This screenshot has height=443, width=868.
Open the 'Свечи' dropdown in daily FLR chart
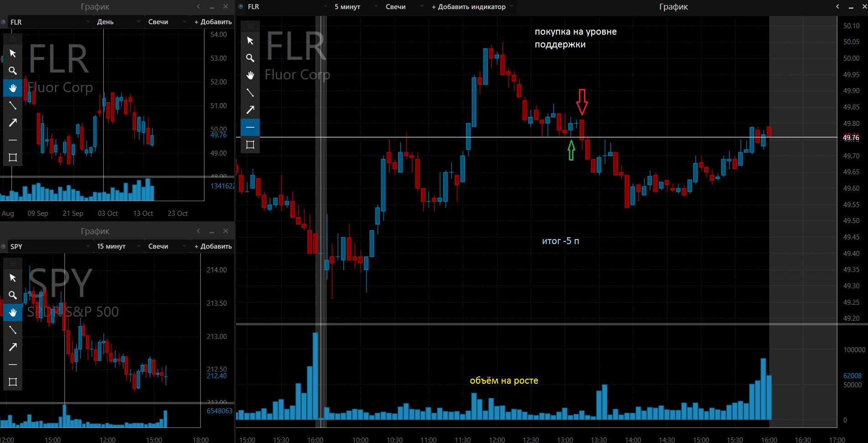point(167,22)
